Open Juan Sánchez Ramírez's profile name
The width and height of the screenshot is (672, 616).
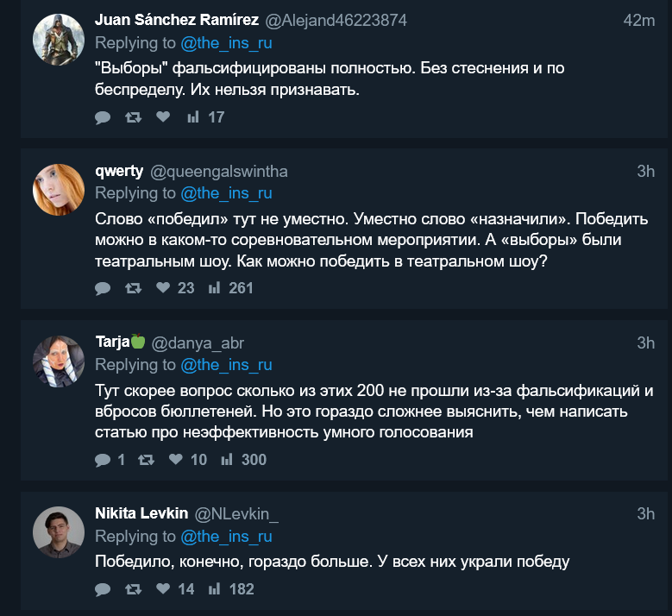(177, 20)
